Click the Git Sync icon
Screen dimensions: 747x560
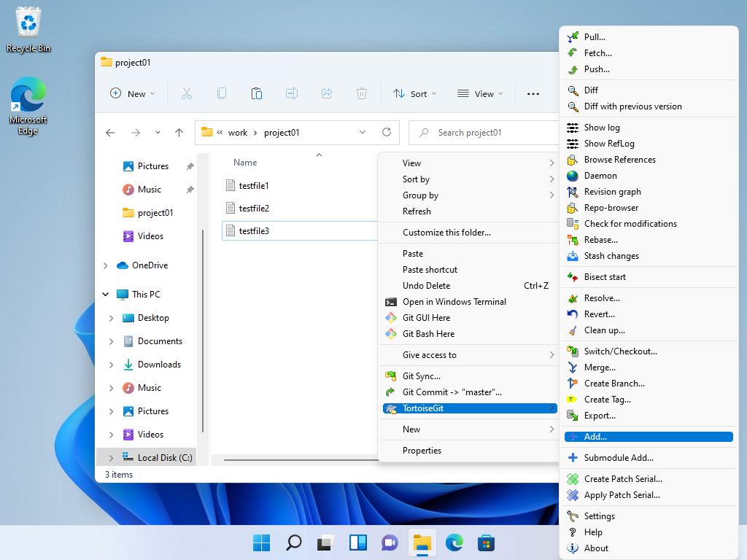click(390, 376)
